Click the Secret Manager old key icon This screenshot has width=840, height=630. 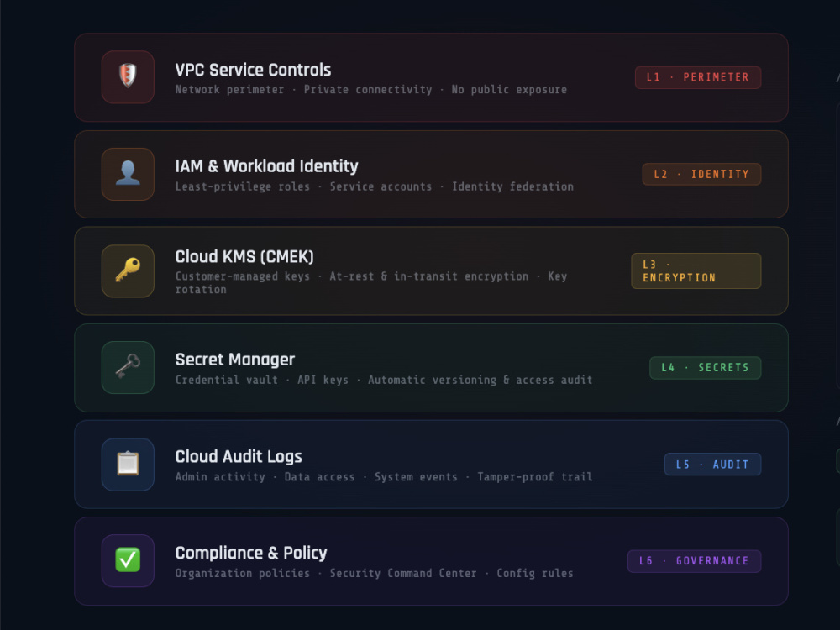coord(128,368)
